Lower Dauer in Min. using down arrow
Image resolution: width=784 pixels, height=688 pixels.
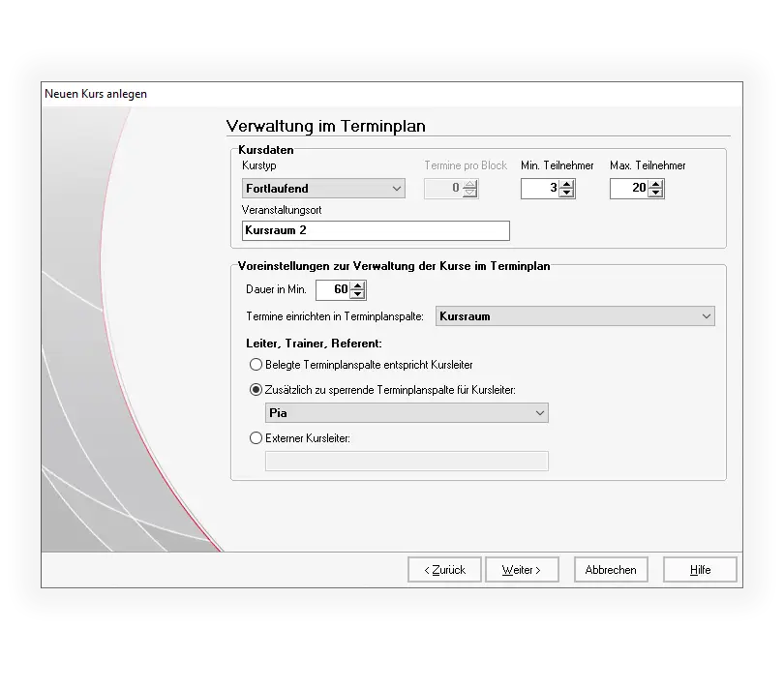(x=358, y=294)
